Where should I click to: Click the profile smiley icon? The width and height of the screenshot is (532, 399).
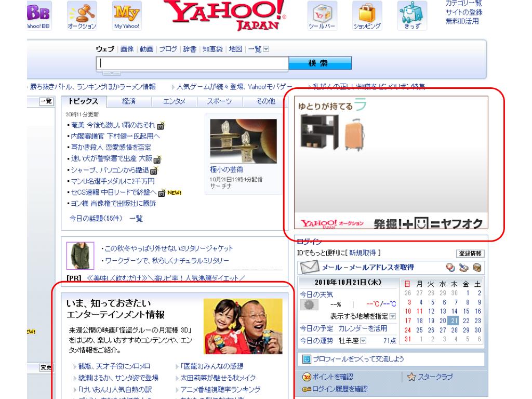[307, 359]
